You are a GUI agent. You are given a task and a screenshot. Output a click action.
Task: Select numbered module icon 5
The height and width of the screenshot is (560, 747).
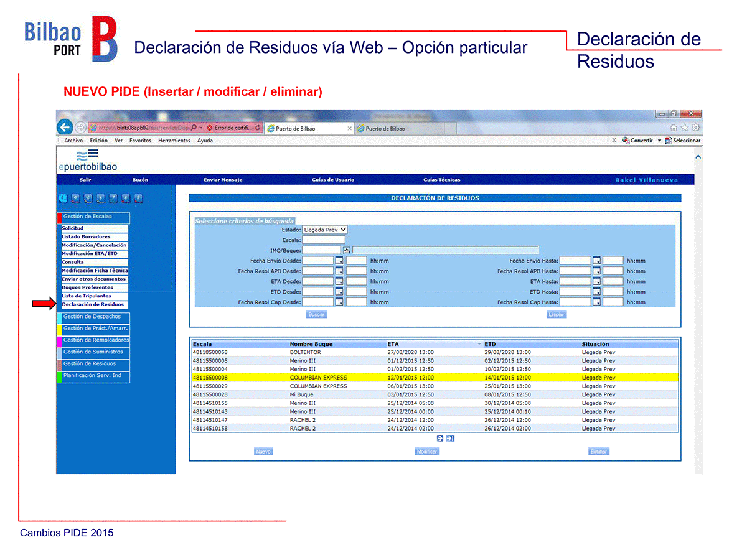[x=88, y=198]
